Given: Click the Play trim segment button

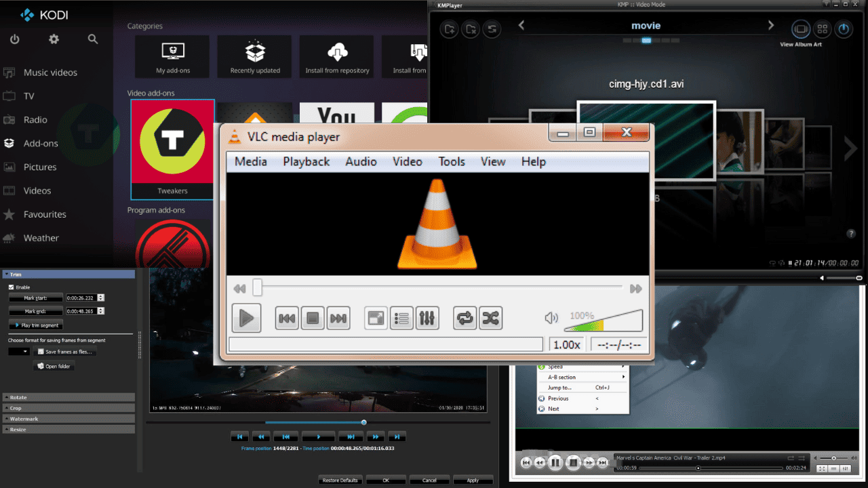Looking at the screenshot, I should click(36, 325).
